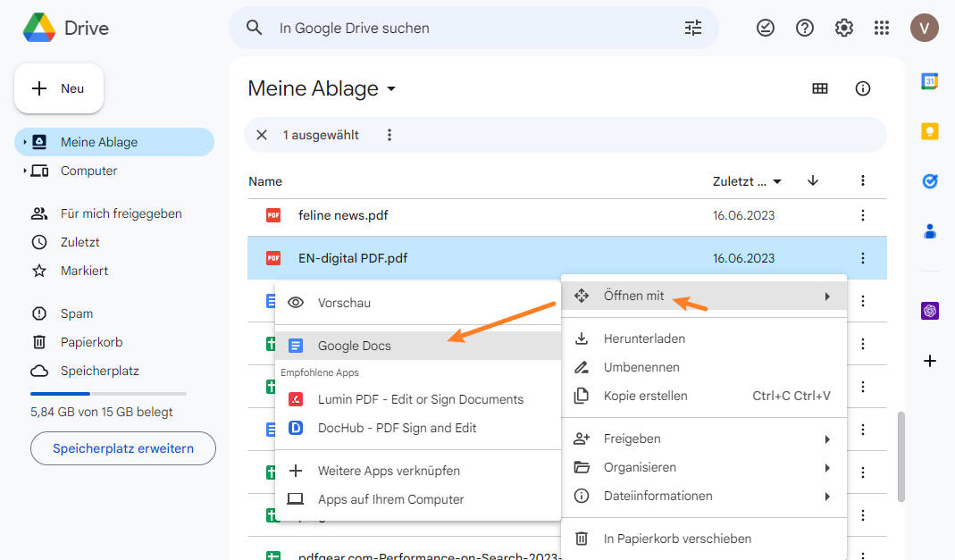The image size is (955, 560).
Task: Click the Name column header
Action: (x=265, y=181)
